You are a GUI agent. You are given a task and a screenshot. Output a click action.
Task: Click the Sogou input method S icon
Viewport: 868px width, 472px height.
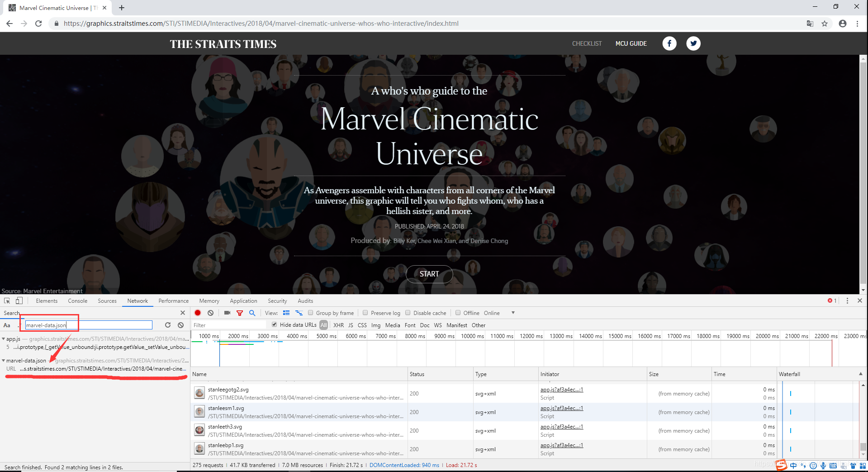[x=781, y=465]
